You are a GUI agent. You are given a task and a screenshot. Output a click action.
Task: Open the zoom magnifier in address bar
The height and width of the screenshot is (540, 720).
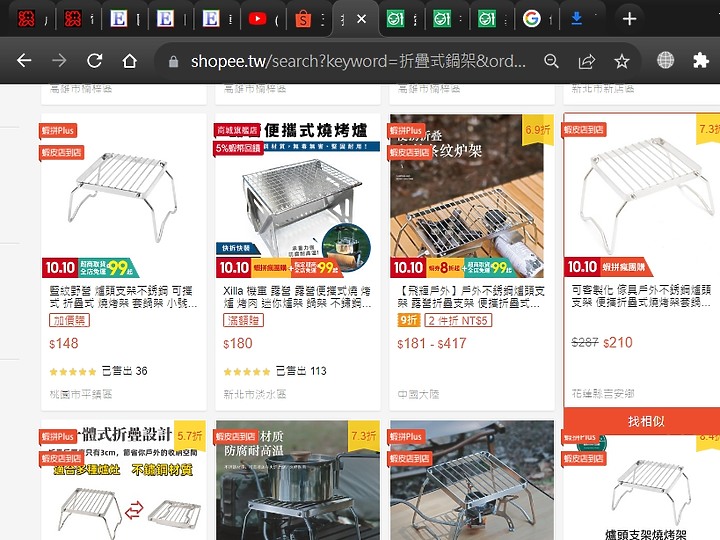point(551,61)
